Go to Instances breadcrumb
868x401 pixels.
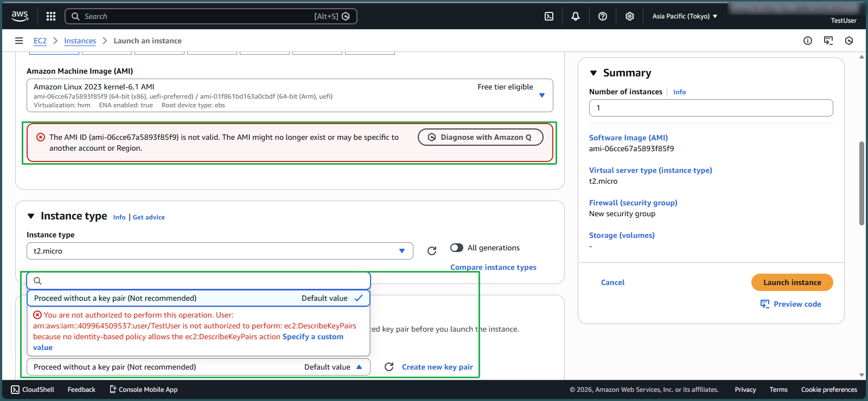pos(80,41)
